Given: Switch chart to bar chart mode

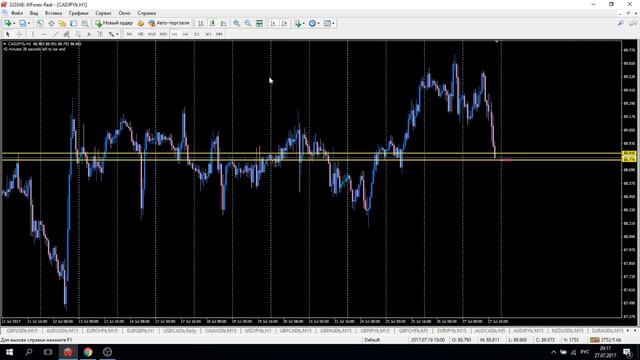Looking at the screenshot, I should tap(201, 23).
